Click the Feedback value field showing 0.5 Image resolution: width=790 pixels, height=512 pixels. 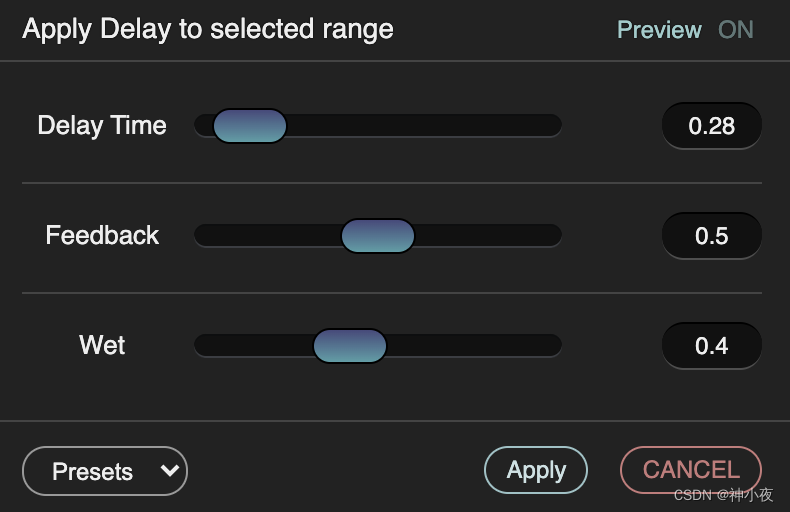[712, 236]
